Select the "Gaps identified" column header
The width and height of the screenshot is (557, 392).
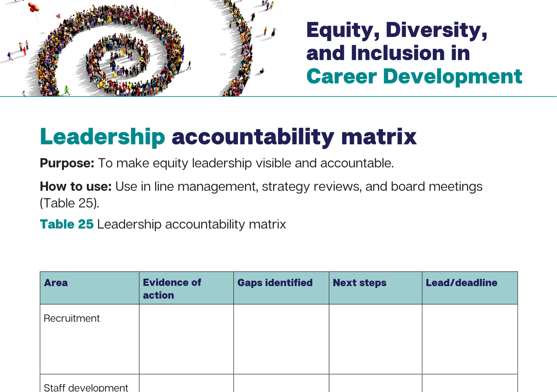pos(281,288)
